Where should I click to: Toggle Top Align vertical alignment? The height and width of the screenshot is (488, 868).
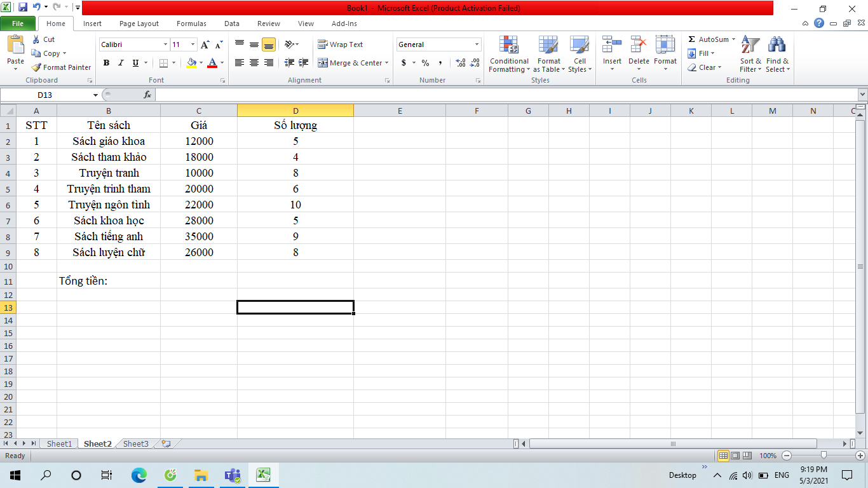(240, 44)
